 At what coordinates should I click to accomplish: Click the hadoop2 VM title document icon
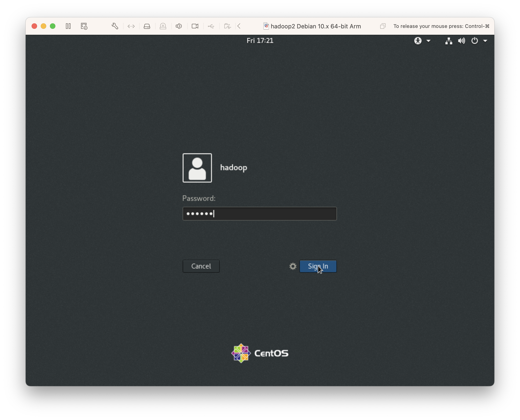[266, 26]
